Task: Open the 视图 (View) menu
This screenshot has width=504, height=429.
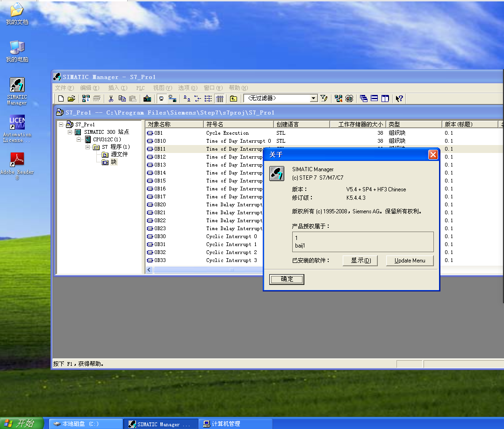Action: (163, 88)
